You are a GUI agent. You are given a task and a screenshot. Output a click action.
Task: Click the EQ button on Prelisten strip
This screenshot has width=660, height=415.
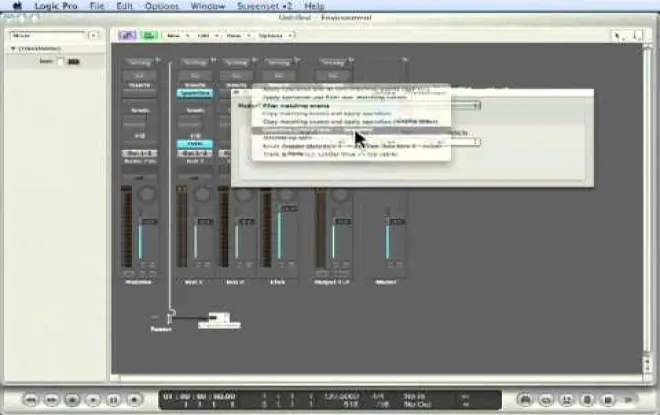[139, 76]
